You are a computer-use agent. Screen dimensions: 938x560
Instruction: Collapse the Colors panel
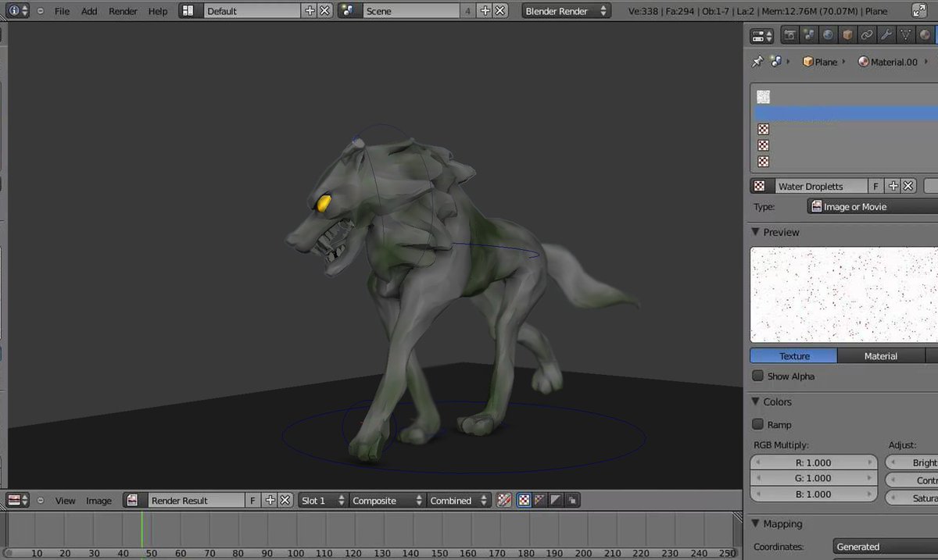tap(756, 401)
